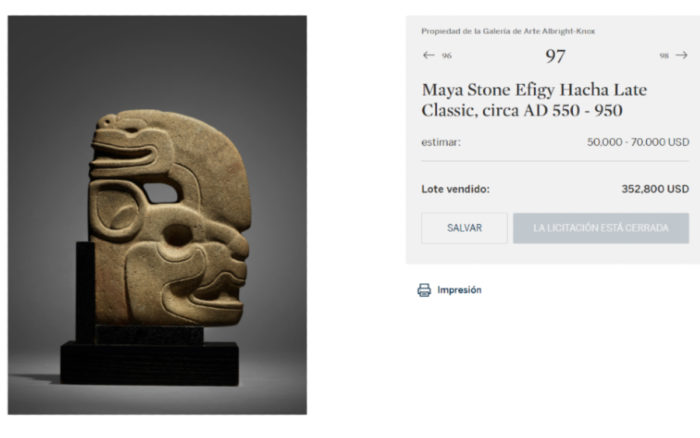Click the current lot number 97
700x438 pixels.
(x=555, y=57)
